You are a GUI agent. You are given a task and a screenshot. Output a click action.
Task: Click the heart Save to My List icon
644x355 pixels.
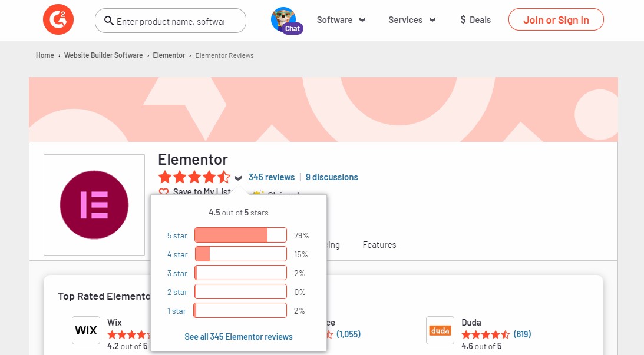click(x=163, y=192)
